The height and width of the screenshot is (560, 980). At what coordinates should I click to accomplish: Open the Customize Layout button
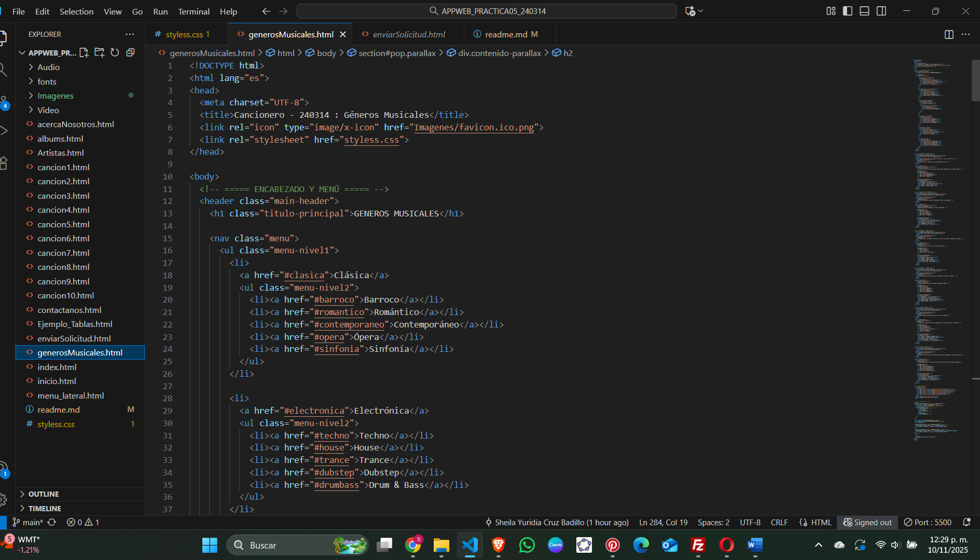[831, 11]
